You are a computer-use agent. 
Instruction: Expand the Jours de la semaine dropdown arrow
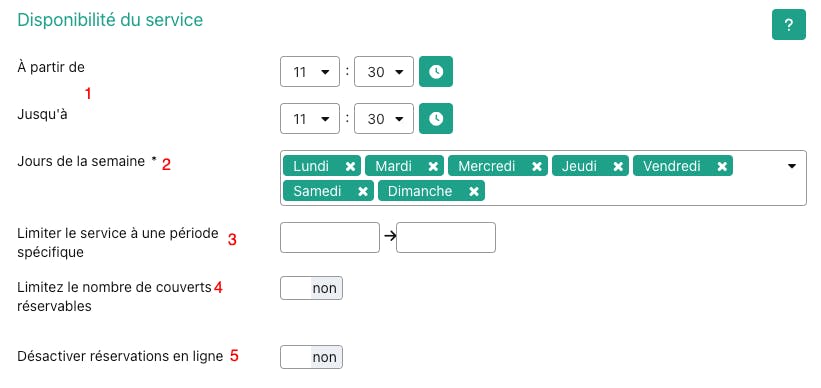pyautogui.click(x=792, y=166)
